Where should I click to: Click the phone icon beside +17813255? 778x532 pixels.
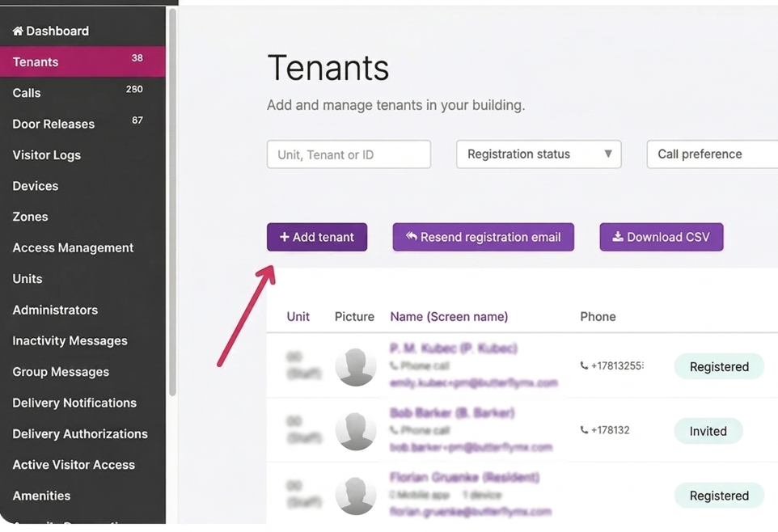tap(584, 366)
